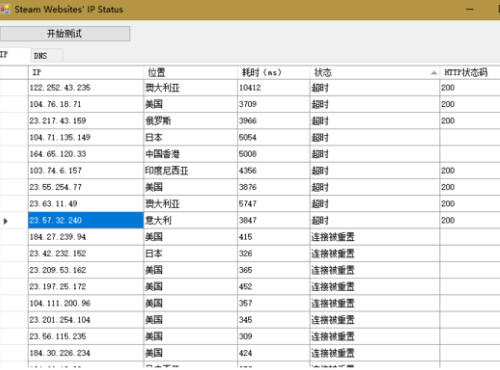Select IP cell 122.252.43.235
The image size is (500, 370).
point(86,88)
